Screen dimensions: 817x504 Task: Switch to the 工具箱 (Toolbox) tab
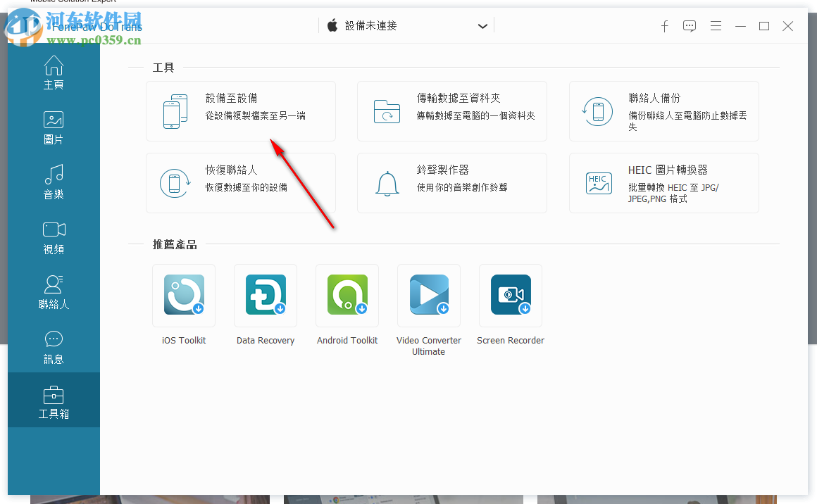(54, 400)
